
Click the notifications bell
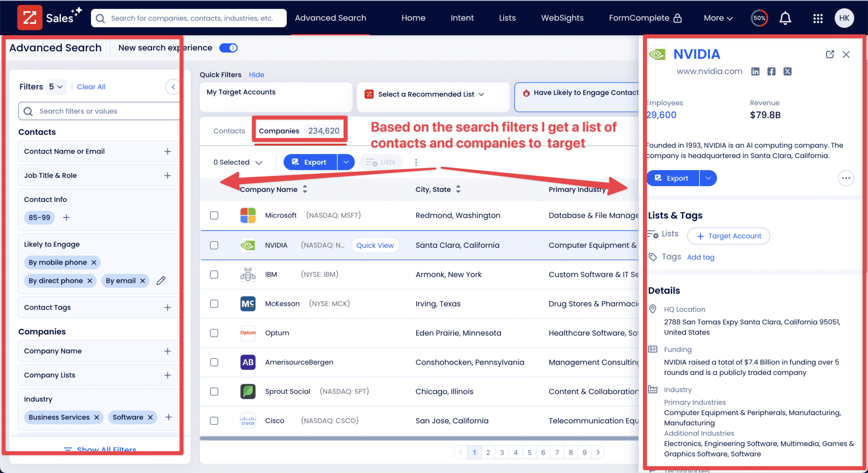tap(785, 18)
